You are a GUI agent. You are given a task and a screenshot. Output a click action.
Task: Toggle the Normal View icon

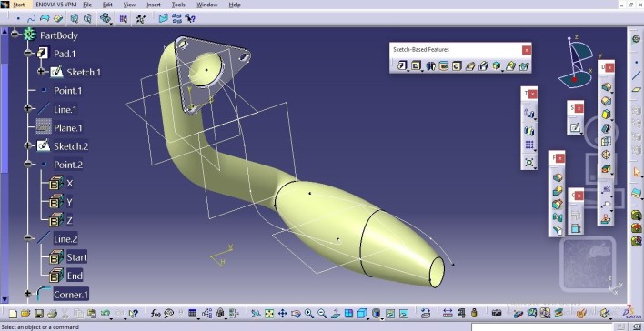pos(336,314)
